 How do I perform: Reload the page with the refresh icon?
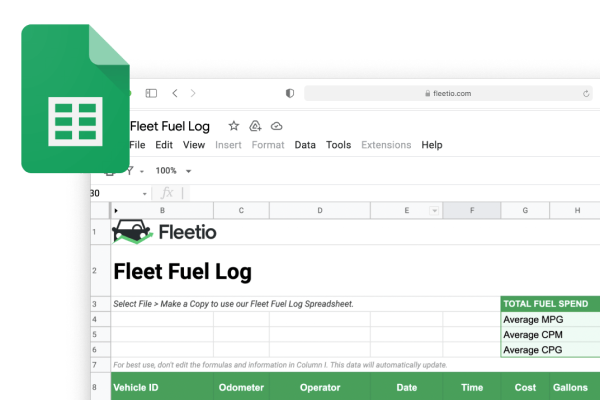click(586, 93)
